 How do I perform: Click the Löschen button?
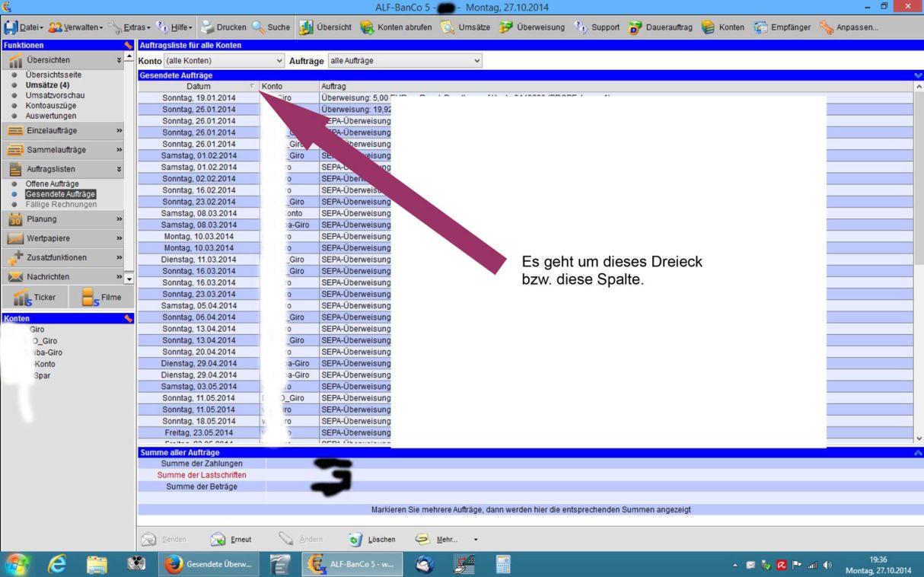[x=372, y=540]
